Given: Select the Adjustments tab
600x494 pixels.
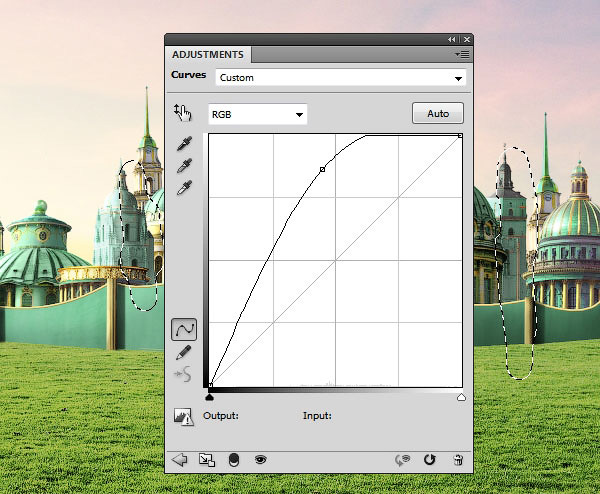Looking at the screenshot, I should tap(208, 54).
